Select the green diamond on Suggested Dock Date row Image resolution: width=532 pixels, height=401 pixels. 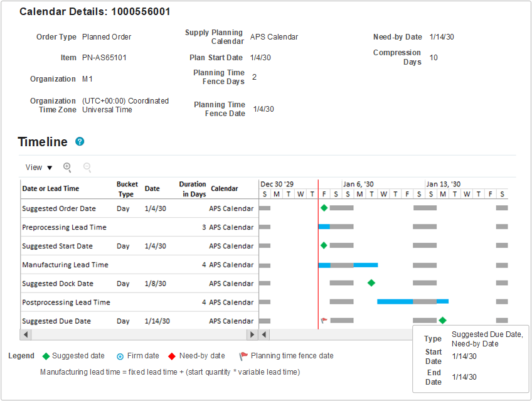tap(371, 283)
